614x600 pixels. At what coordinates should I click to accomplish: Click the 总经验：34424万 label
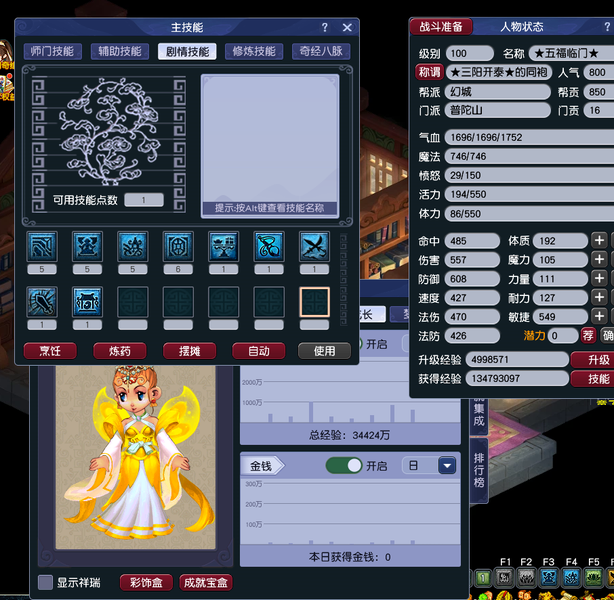pyautogui.click(x=349, y=435)
